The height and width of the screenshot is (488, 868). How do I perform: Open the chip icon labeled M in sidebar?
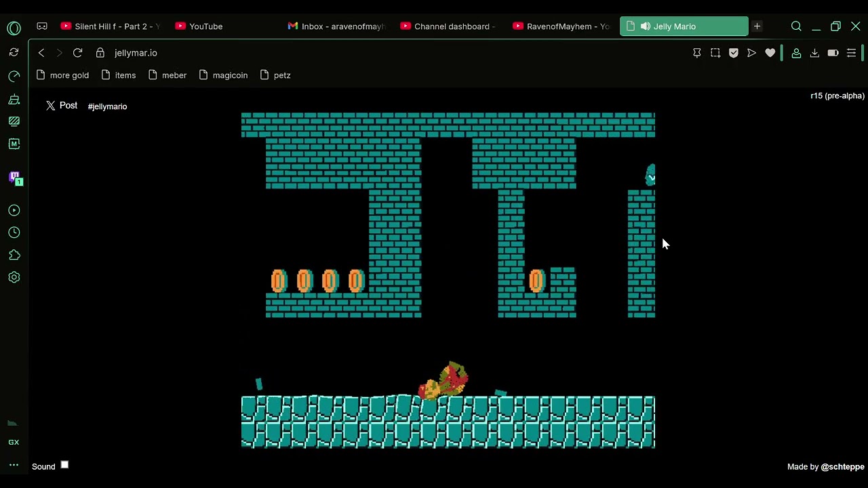(14, 144)
